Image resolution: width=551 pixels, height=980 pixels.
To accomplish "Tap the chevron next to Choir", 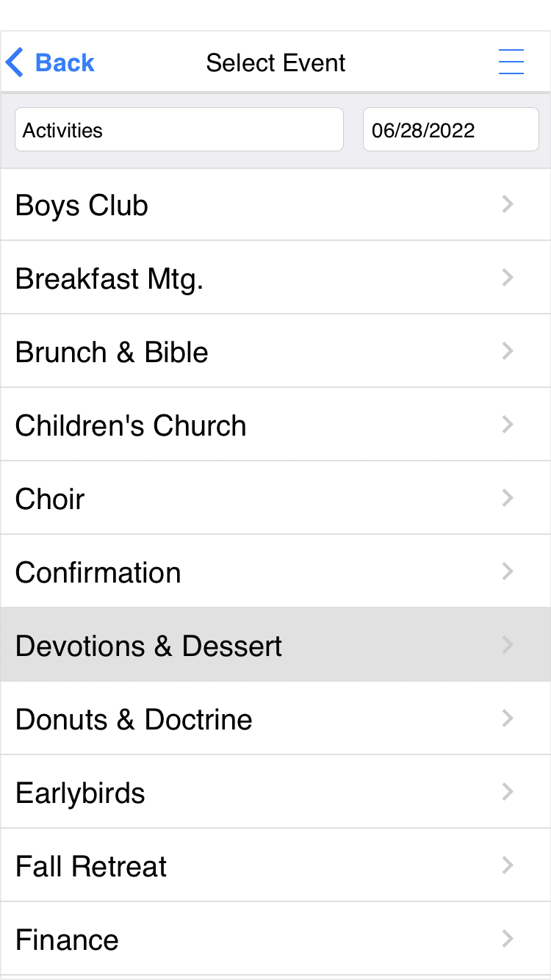I will [507, 498].
